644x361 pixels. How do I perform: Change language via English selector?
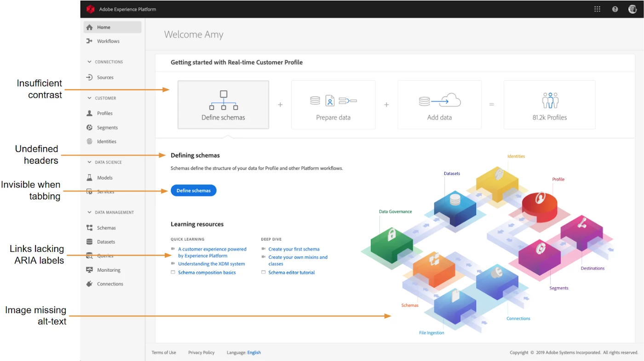[x=254, y=353]
